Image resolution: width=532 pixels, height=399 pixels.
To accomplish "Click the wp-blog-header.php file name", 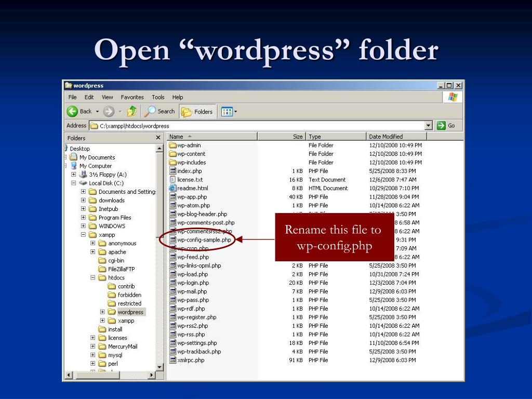I will coord(202,214).
